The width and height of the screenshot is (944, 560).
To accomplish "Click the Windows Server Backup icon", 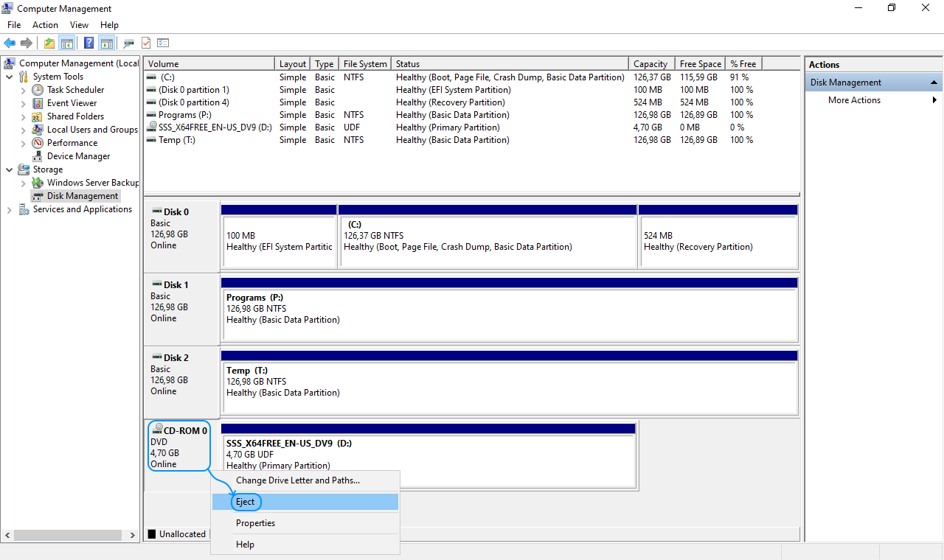I will point(38,183).
